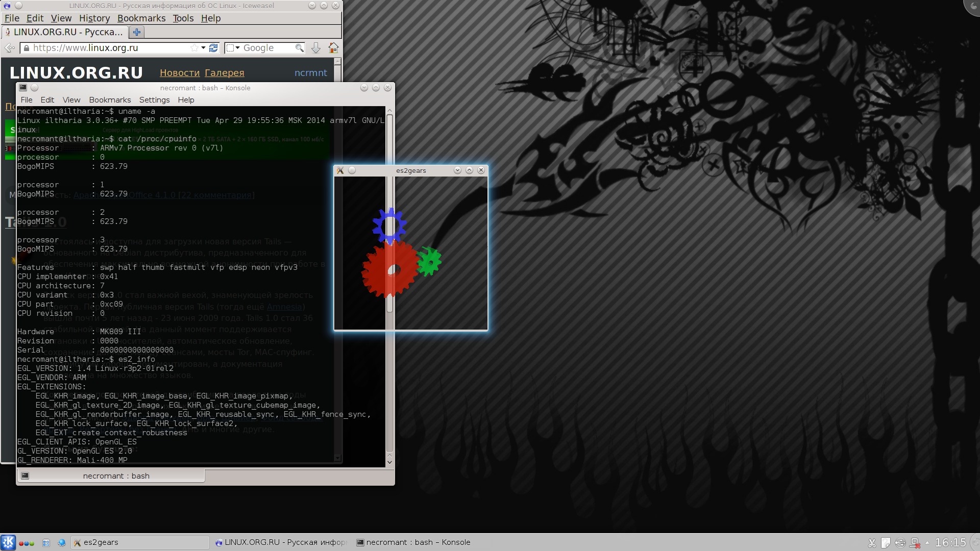
Task: Go to home page via house icon
Action: tap(333, 48)
